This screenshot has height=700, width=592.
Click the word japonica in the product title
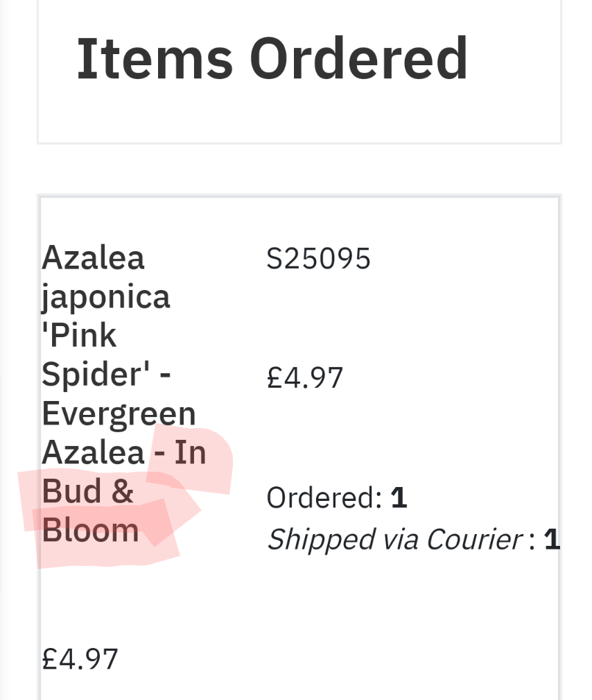(105, 298)
